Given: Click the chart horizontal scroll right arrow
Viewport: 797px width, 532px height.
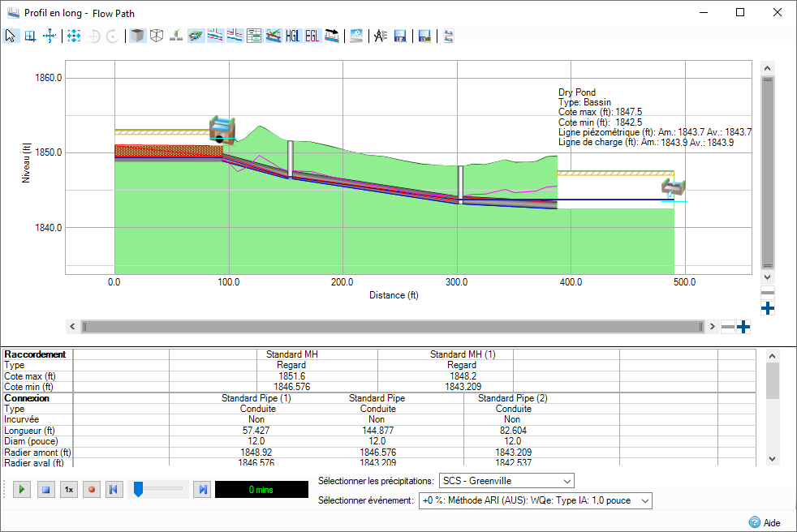Looking at the screenshot, I should pyautogui.click(x=712, y=327).
